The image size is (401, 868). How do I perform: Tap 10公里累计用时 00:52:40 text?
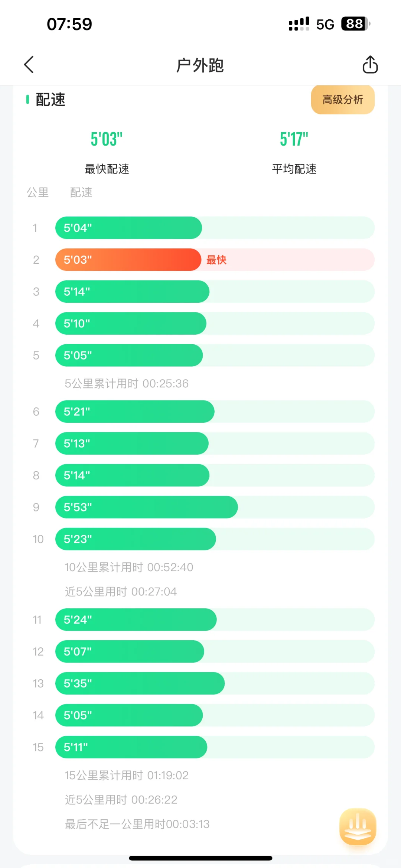129,567
